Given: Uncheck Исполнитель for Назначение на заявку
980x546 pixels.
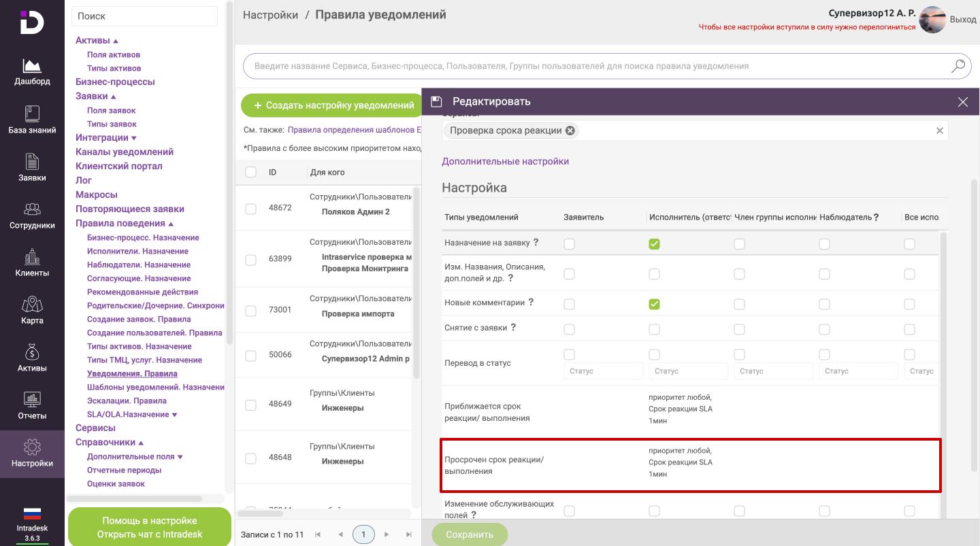Looking at the screenshot, I should (654, 244).
